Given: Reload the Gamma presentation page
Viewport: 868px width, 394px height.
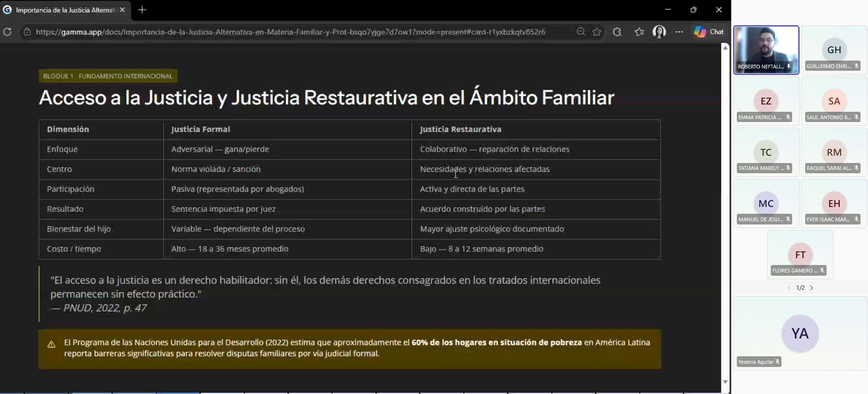Looking at the screenshot, I should (x=7, y=32).
